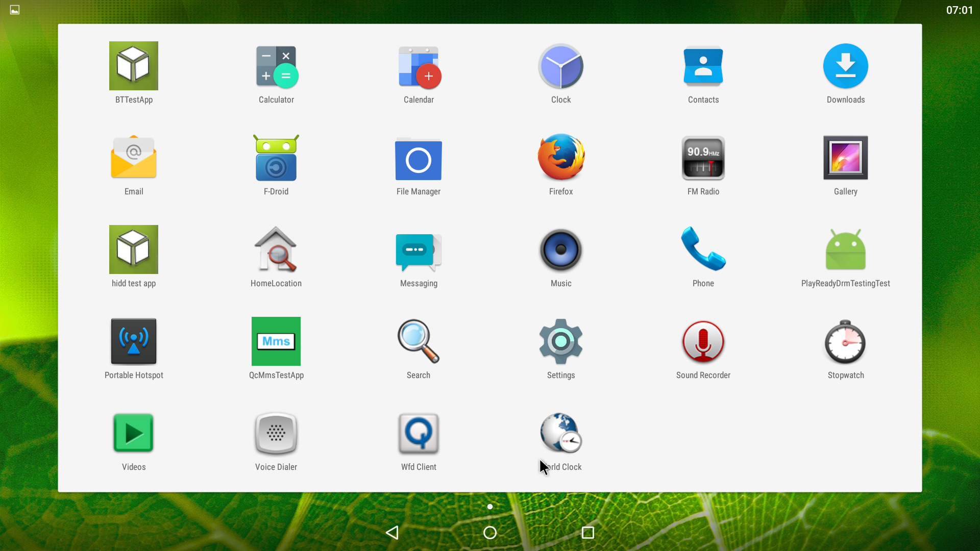This screenshot has height=551, width=980.
Task: Tap the Android back navigation button
Action: pyautogui.click(x=392, y=533)
